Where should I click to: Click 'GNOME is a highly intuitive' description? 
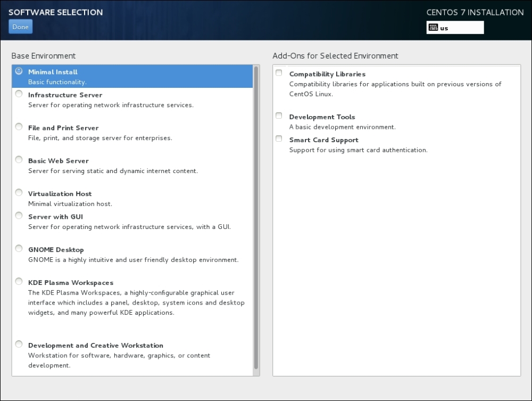tap(134, 260)
